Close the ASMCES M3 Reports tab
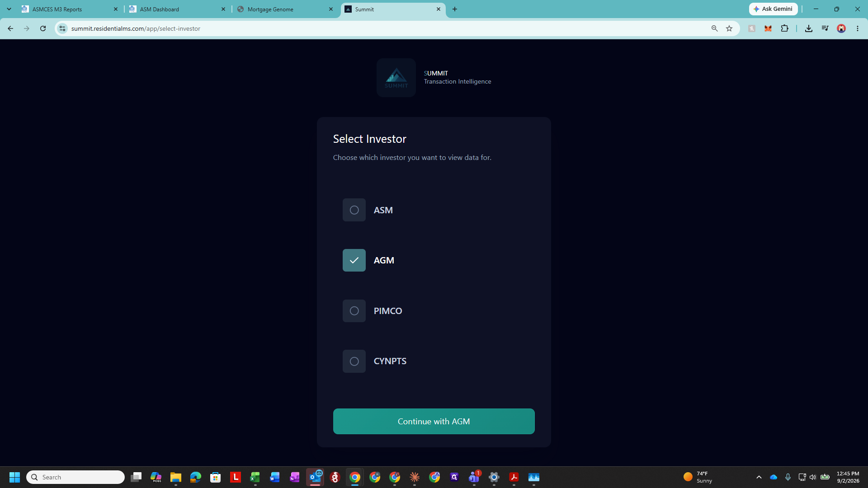The width and height of the screenshot is (868, 488). click(116, 9)
